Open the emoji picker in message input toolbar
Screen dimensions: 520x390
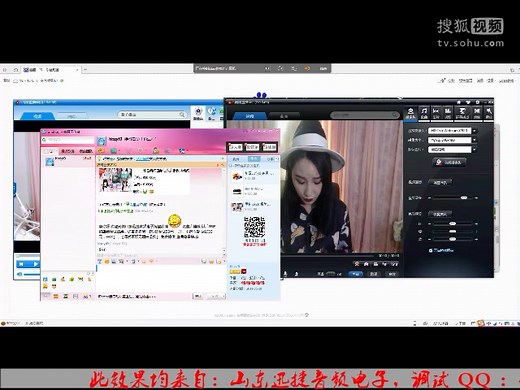pyautogui.click(x=107, y=262)
